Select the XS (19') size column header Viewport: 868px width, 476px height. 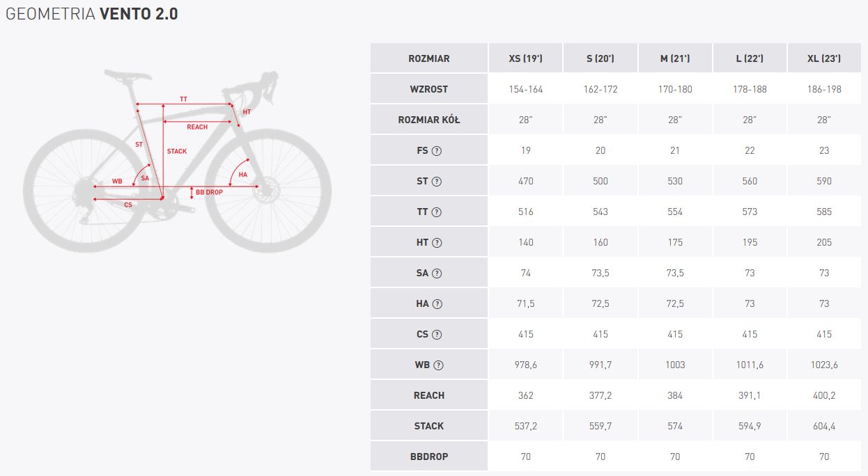click(525, 58)
